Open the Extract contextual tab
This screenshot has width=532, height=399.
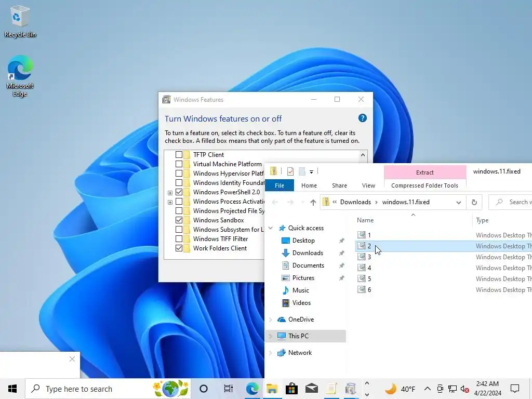pos(425,172)
